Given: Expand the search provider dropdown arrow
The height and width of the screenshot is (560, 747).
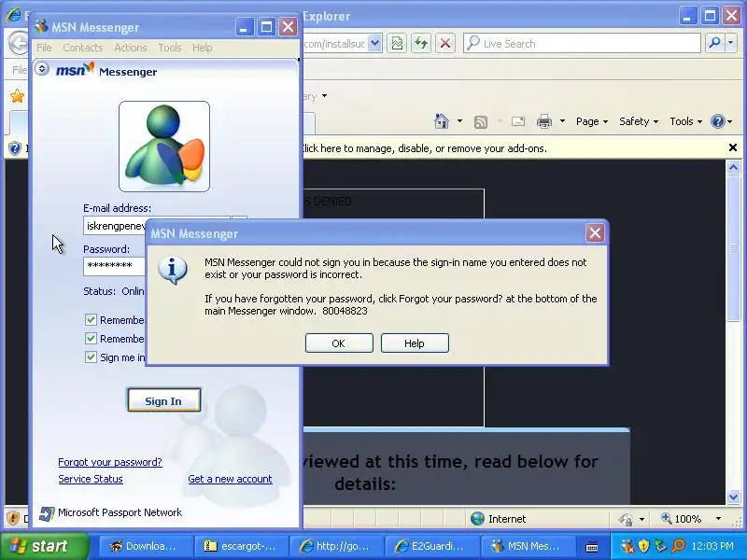Looking at the screenshot, I should click(731, 43).
